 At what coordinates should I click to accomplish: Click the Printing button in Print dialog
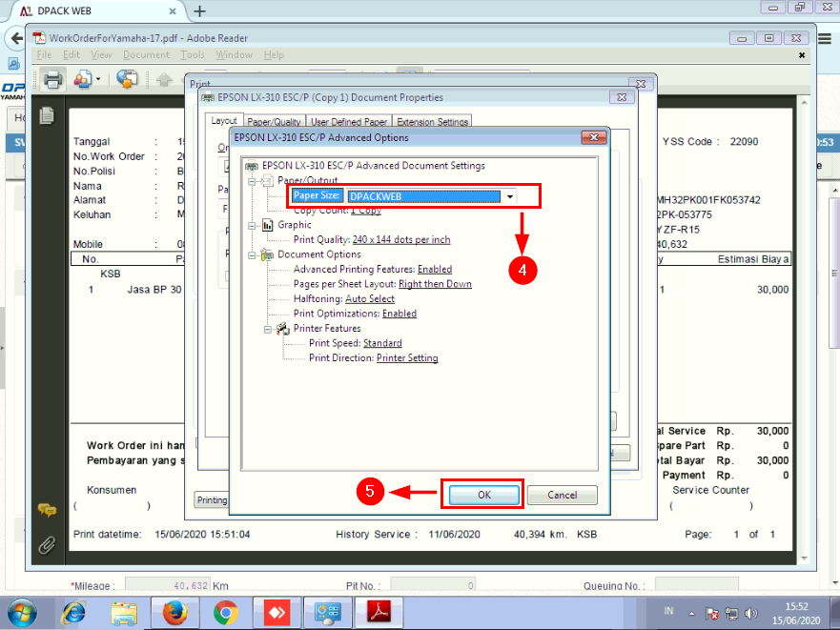click(x=212, y=499)
